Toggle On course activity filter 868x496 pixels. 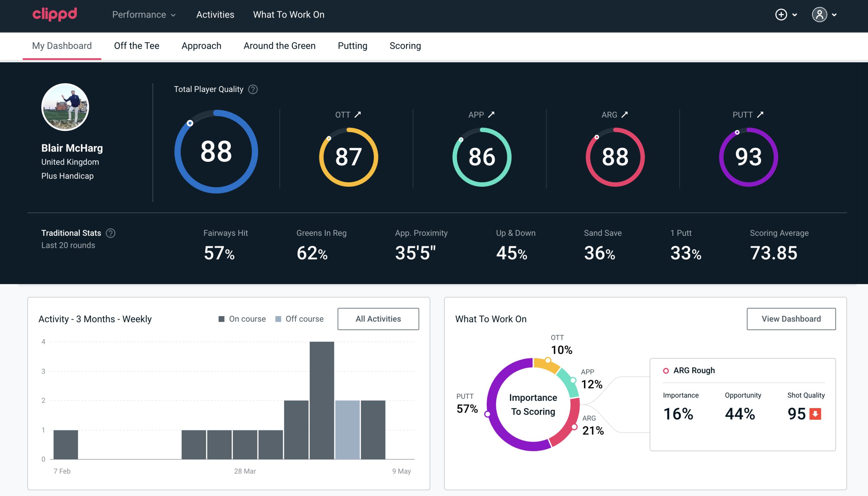click(241, 319)
